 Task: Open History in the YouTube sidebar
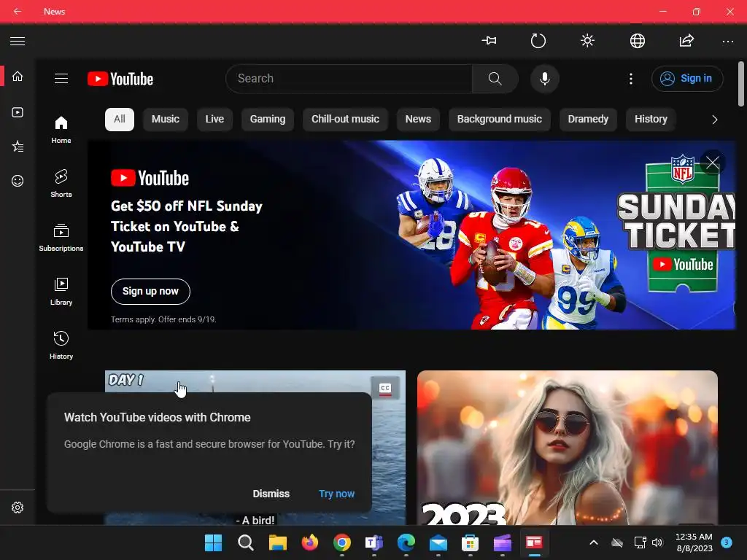(x=61, y=345)
